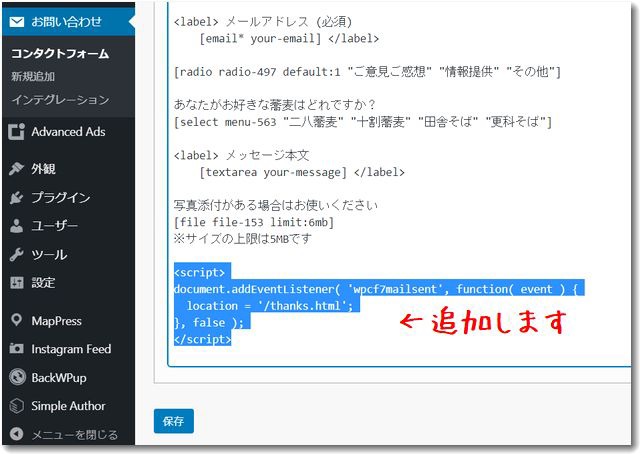640x454 pixels.
Task: Click the ※サイズの上限は5MBです line
Action: 242,238
